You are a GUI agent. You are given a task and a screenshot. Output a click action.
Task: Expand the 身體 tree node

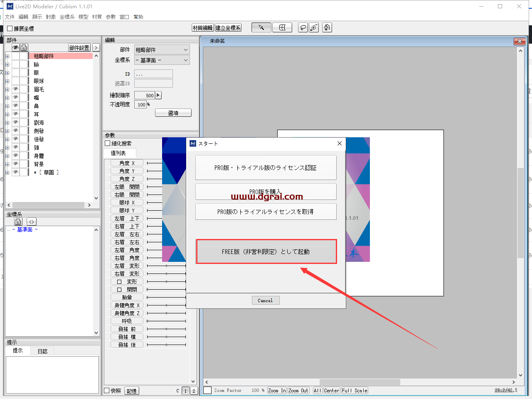point(7,156)
